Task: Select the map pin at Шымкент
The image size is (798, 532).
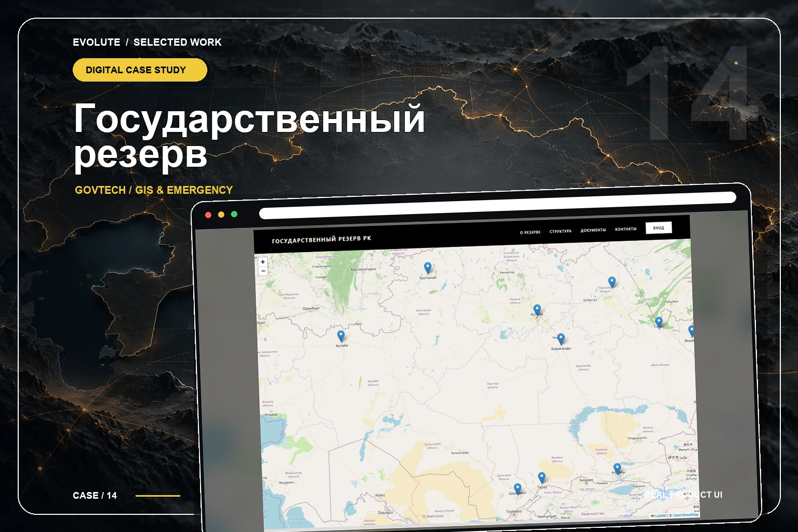Action: tap(517, 489)
